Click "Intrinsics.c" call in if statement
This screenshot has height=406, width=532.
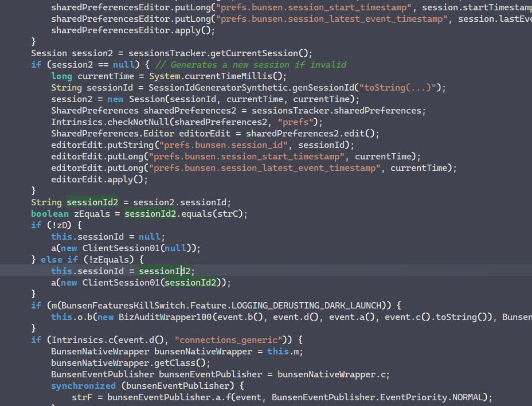[x=83, y=340]
